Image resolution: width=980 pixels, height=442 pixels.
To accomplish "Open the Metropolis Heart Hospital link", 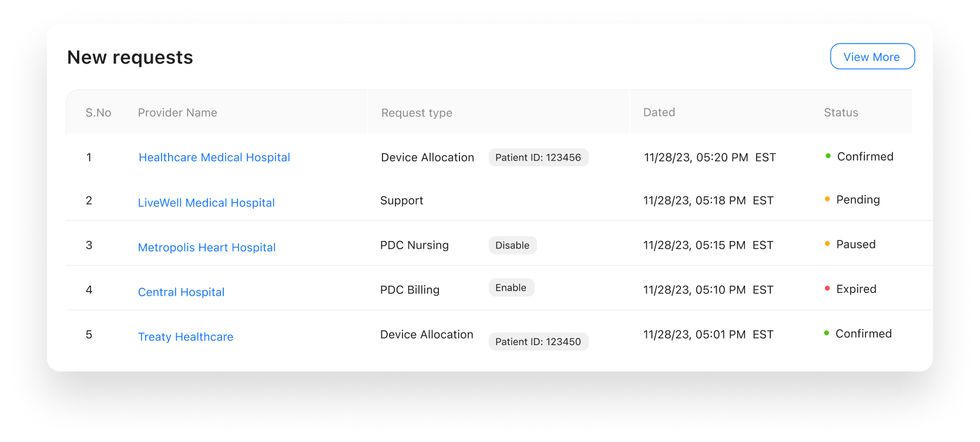I will pos(206,247).
